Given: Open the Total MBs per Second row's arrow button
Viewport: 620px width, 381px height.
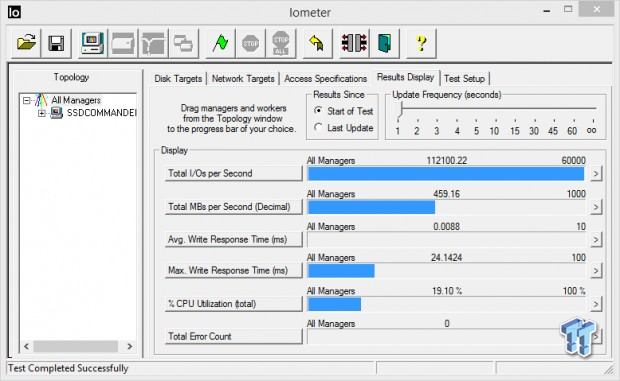Looking at the screenshot, I should click(x=596, y=207).
